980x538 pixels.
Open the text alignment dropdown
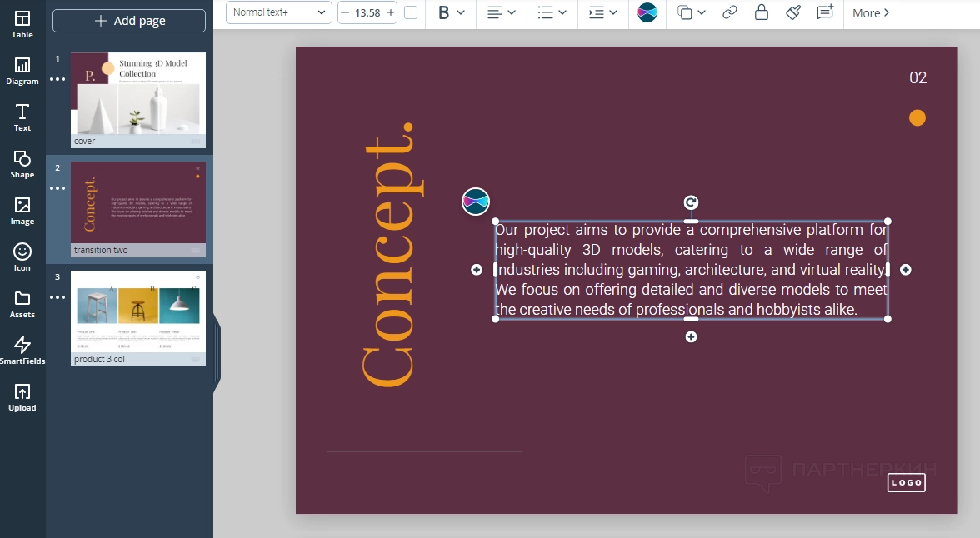pos(502,12)
